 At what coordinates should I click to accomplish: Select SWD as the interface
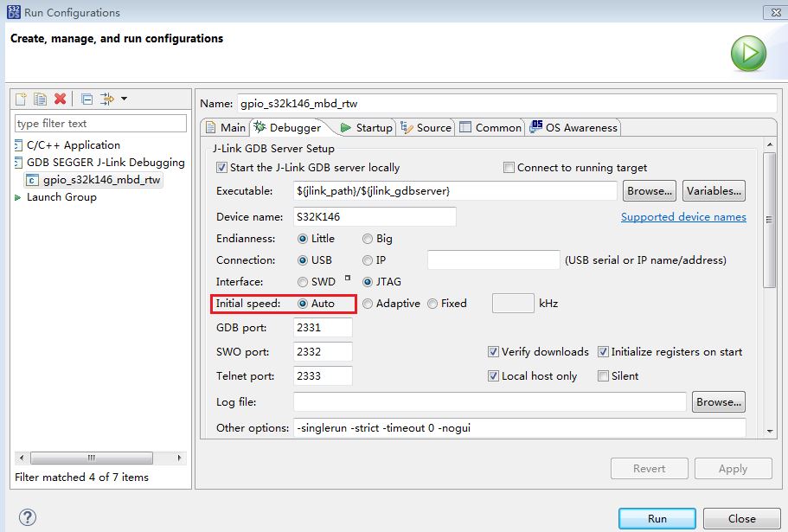pyautogui.click(x=304, y=280)
